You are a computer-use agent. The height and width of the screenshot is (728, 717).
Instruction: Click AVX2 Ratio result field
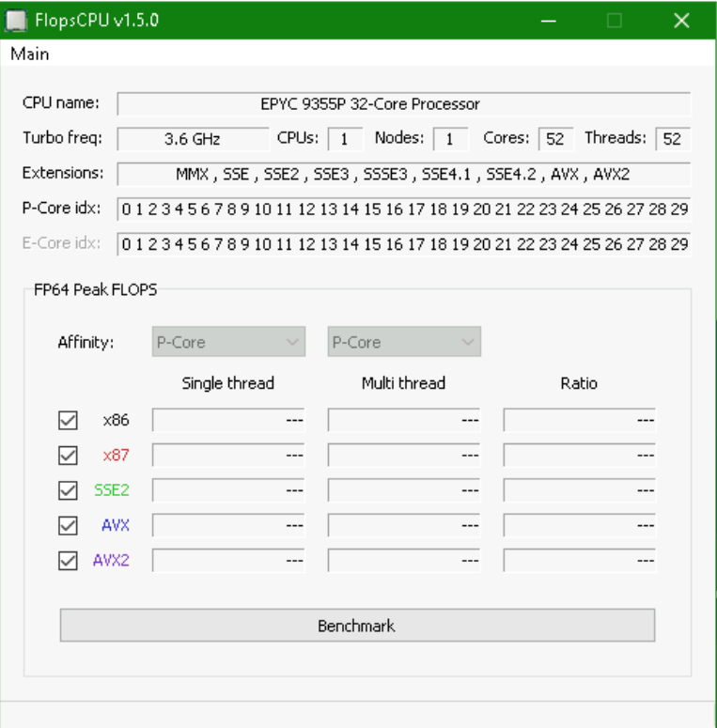tap(580, 561)
